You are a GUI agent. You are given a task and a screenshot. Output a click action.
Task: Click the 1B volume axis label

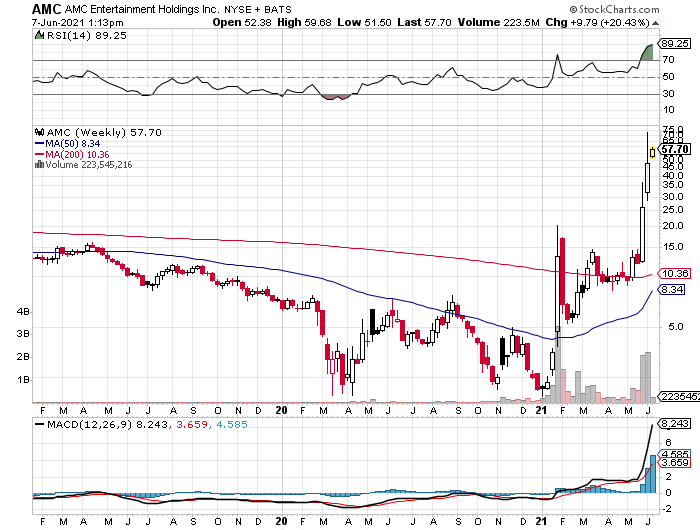click(23, 380)
